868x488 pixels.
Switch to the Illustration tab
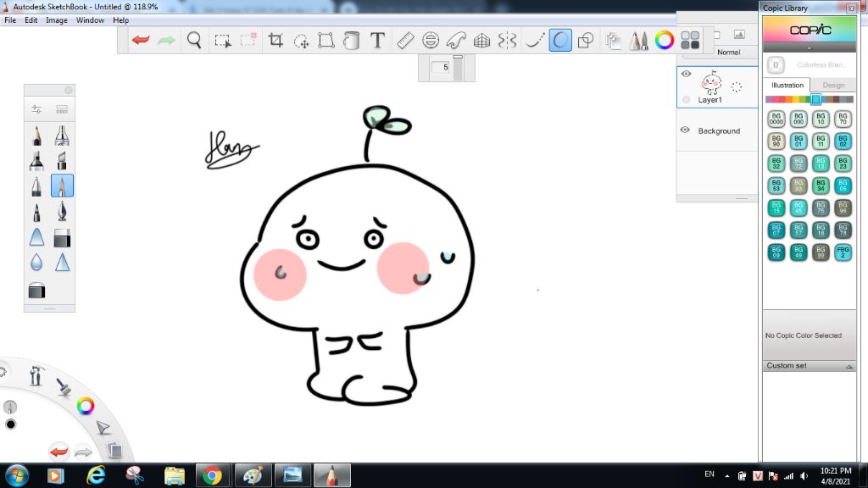coord(787,86)
